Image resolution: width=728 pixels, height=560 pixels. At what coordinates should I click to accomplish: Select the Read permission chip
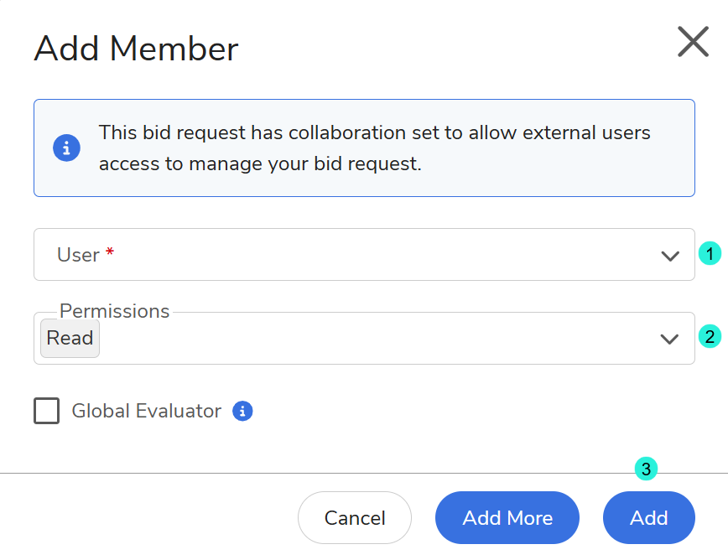click(70, 338)
